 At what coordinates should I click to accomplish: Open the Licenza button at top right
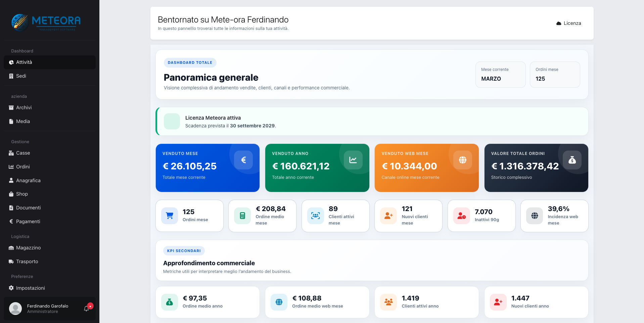pyautogui.click(x=568, y=23)
